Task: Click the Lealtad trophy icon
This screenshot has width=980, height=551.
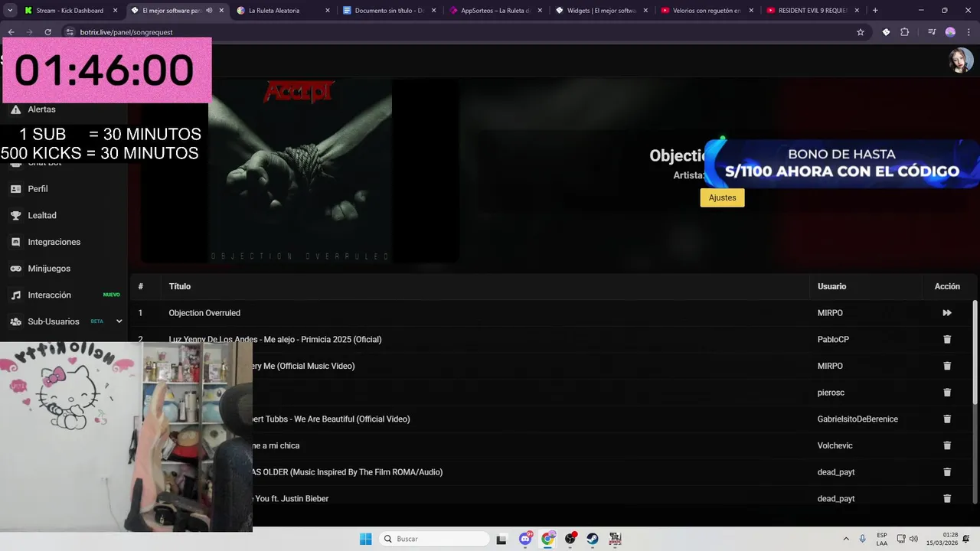Action: (15, 216)
